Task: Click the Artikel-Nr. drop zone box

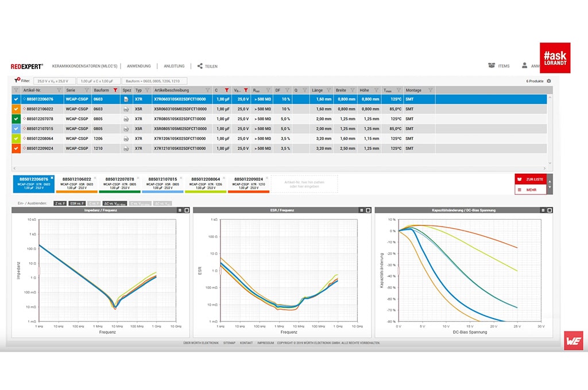Action: click(304, 184)
